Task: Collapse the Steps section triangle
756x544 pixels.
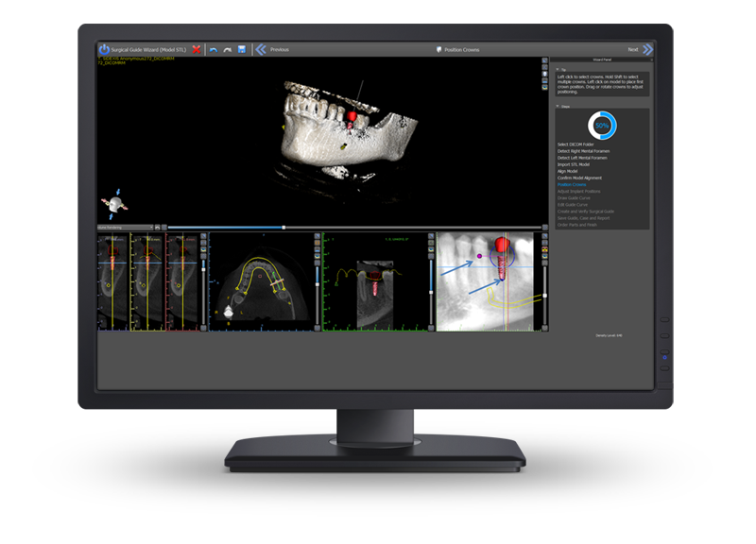Action: coord(558,106)
